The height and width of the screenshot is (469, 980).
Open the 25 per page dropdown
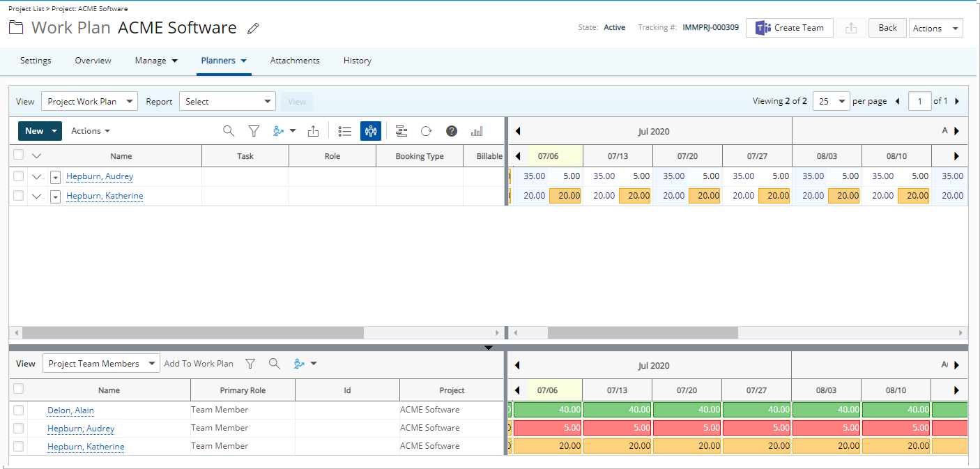click(x=832, y=101)
